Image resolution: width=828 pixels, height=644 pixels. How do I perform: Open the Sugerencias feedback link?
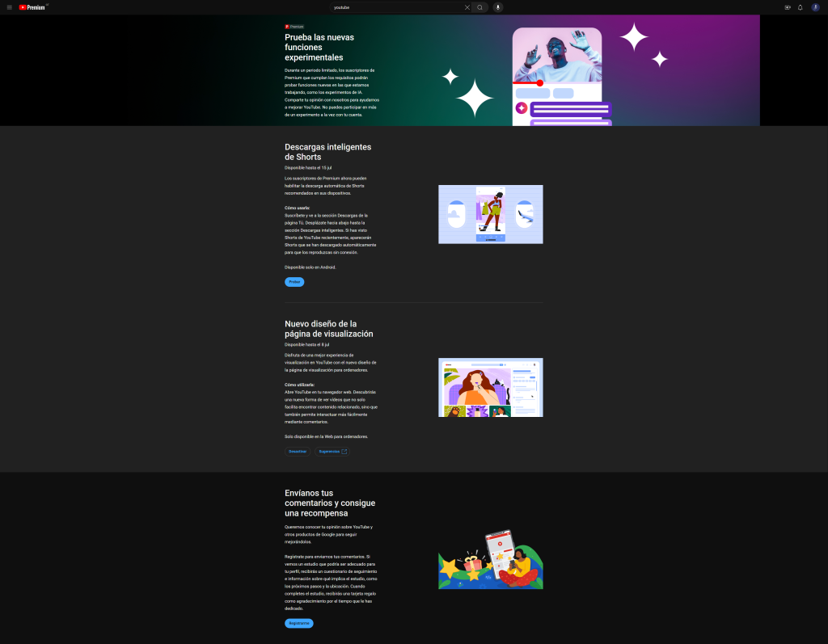tap(332, 452)
